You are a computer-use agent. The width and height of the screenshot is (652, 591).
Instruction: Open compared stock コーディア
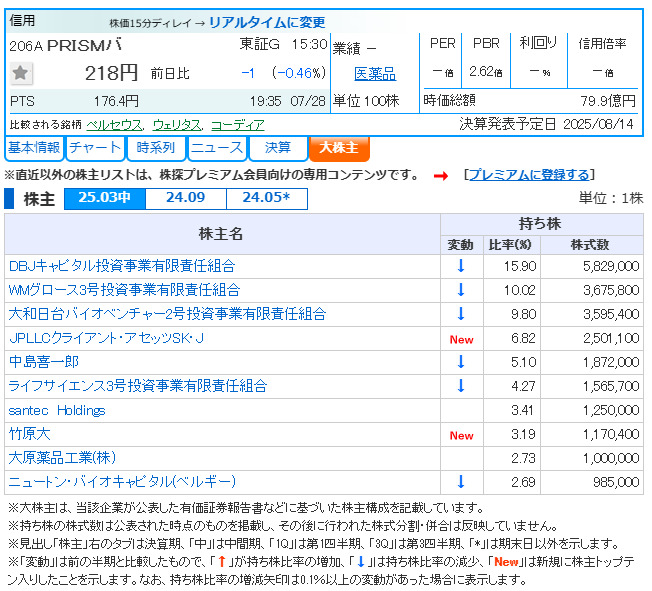(238, 125)
